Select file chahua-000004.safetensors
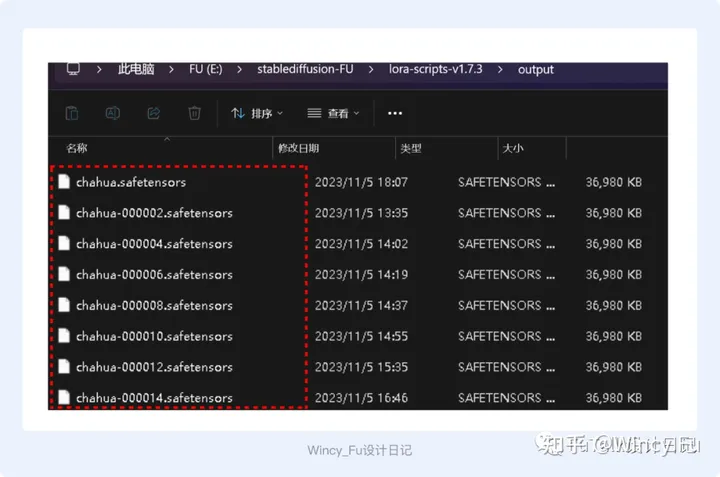Screen dimensions: 720x477 154,244
